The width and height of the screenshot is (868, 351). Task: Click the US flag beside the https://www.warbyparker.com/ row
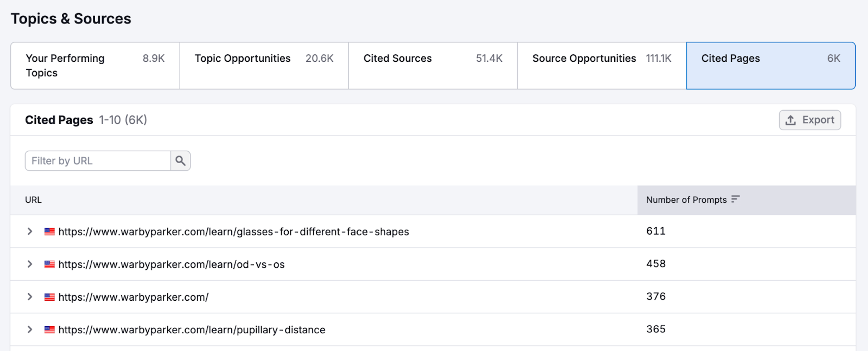50,297
